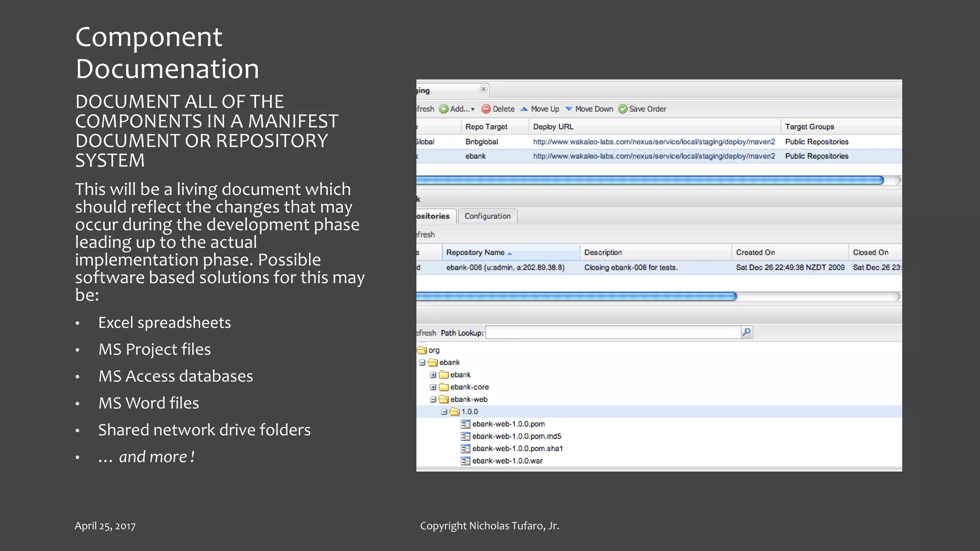Select the Bnbglobal repo target cell
980x551 pixels.
pyautogui.click(x=482, y=142)
